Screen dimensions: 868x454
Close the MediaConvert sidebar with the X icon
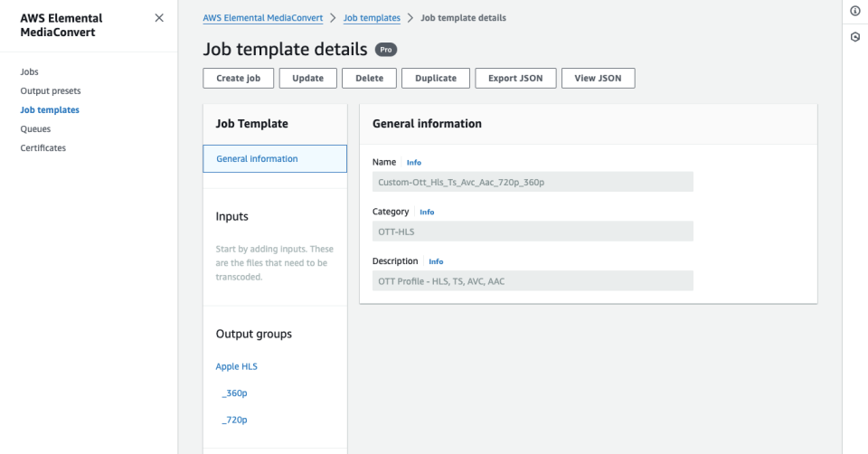click(159, 18)
